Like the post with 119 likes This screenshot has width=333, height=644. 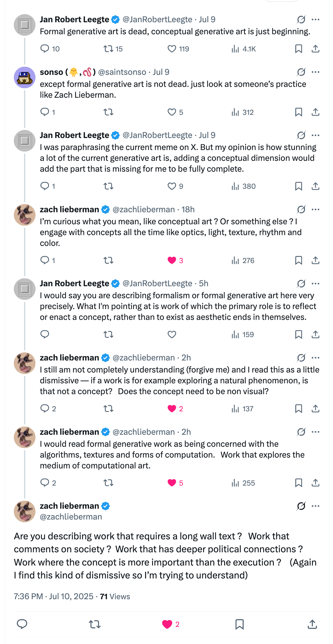coord(172,49)
